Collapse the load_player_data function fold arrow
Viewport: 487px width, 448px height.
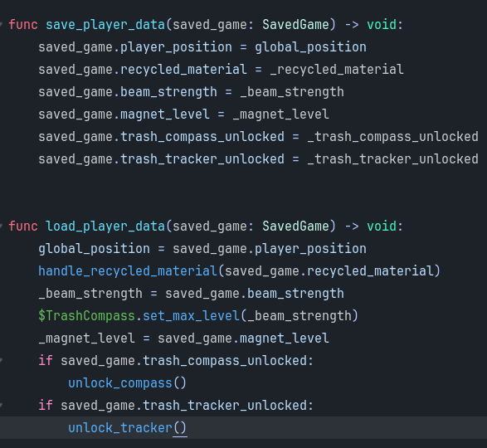(1, 226)
